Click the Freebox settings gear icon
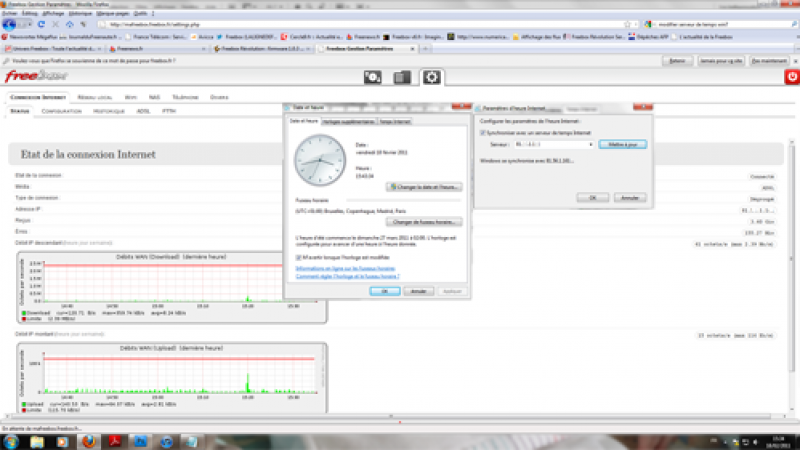The width and height of the screenshot is (800, 450). coord(433,77)
